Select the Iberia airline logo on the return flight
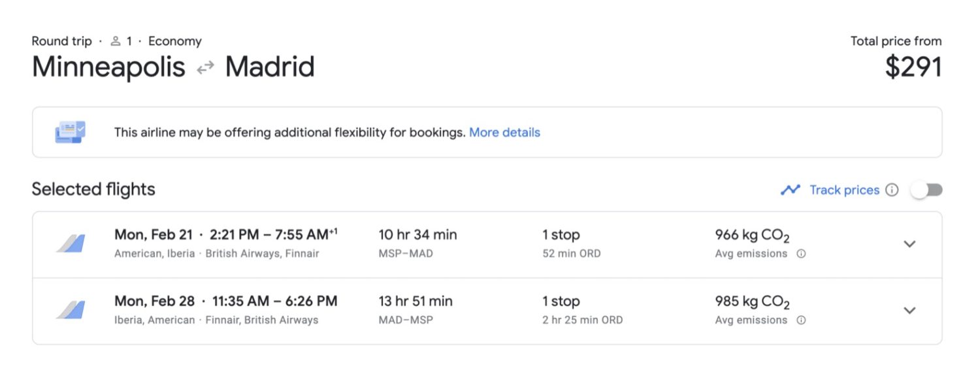This screenshot has width=980, height=376. (x=72, y=309)
